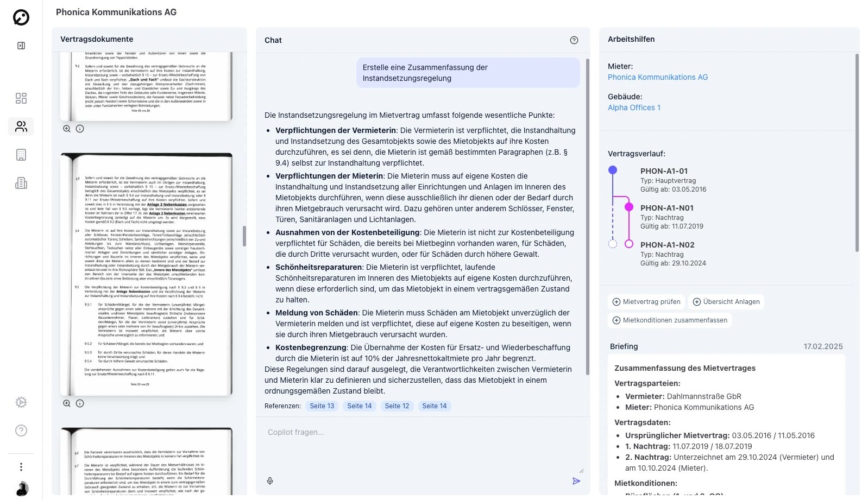868x500 pixels.
Task: Send the chat message arrow
Action: tap(576, 481)
